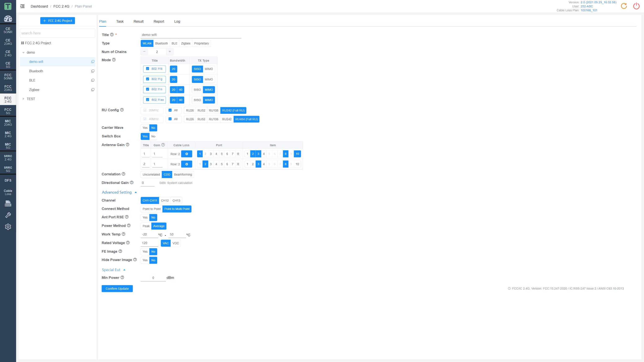644x362 pixels.
Task: Switch to the Task tab
Action: pos(120,21)
